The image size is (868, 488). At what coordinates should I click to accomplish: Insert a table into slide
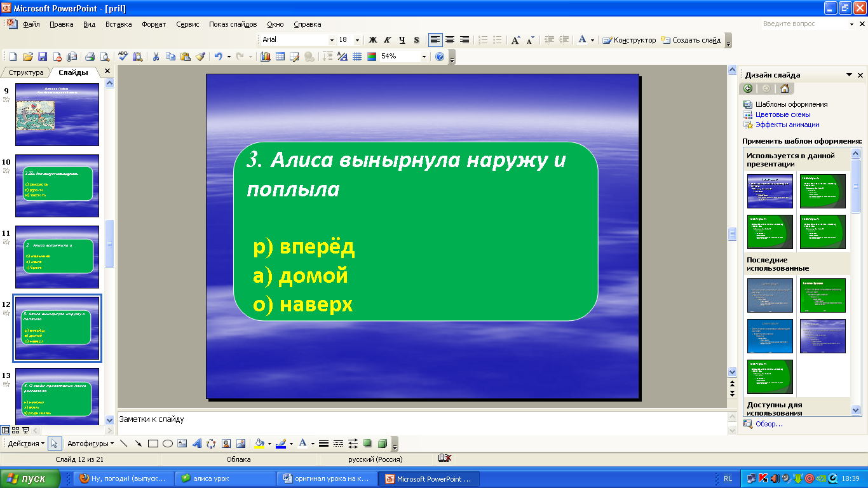[280, 57]
